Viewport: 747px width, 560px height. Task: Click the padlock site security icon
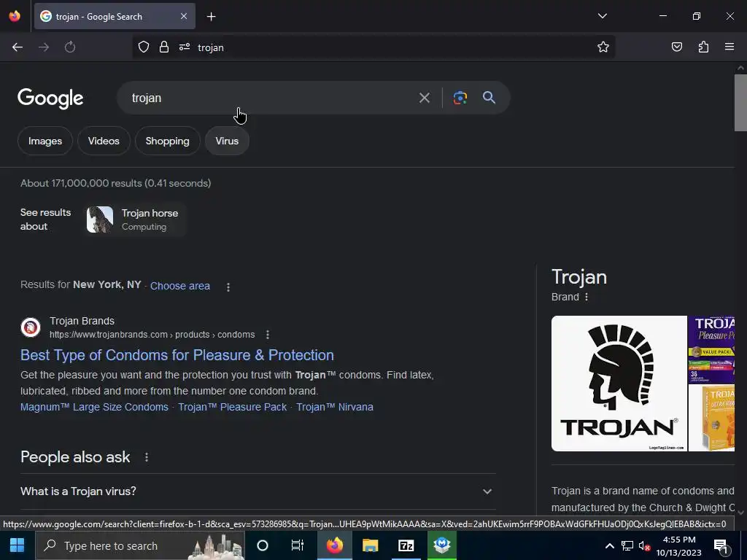coord(164,47)
